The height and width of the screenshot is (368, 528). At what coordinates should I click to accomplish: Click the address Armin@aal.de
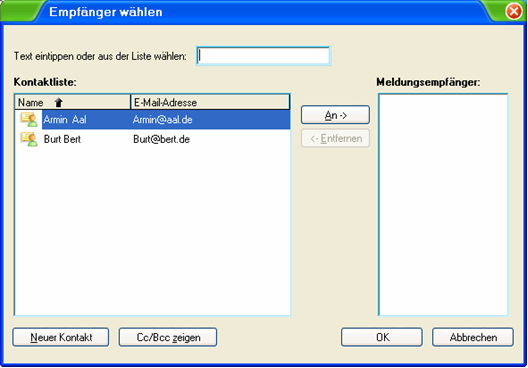162,120
